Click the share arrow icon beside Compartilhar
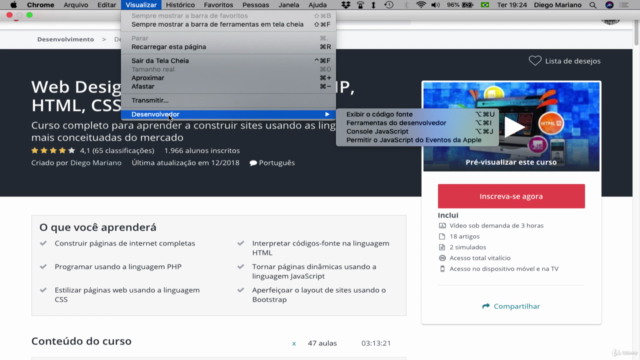This screenshot has width=640, height=360. point(486,306)
